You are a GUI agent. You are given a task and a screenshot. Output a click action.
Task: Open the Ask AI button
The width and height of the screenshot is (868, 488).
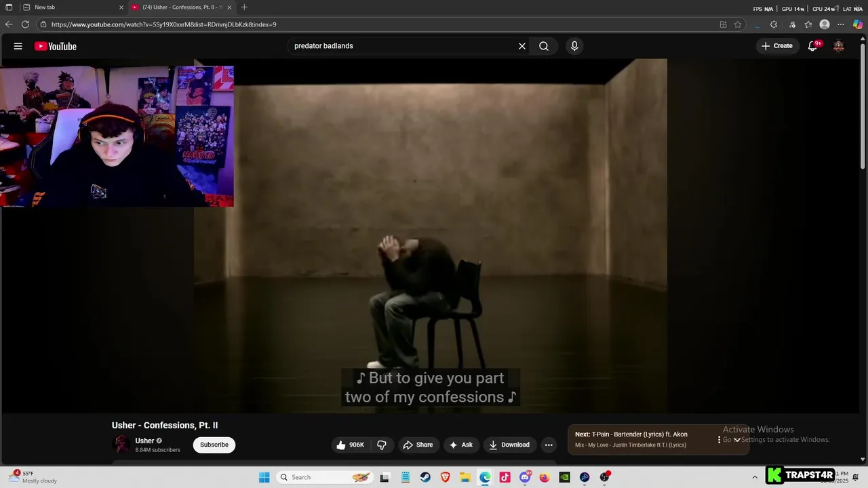[x=460, y=445]
